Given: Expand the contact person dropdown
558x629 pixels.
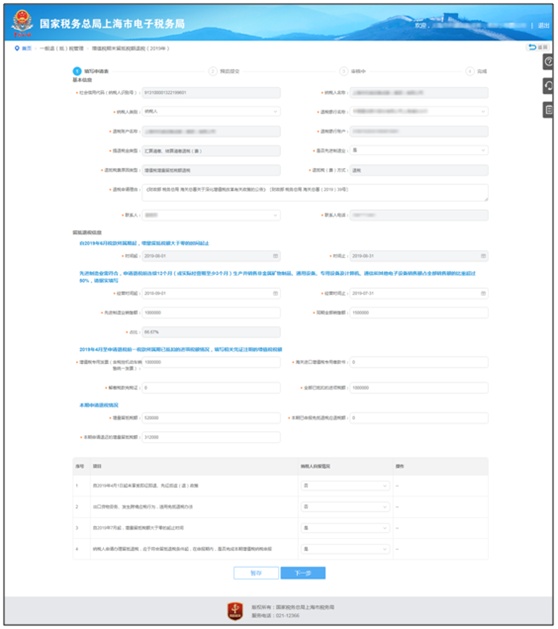Looking at the screenshot, I should 211,215.
